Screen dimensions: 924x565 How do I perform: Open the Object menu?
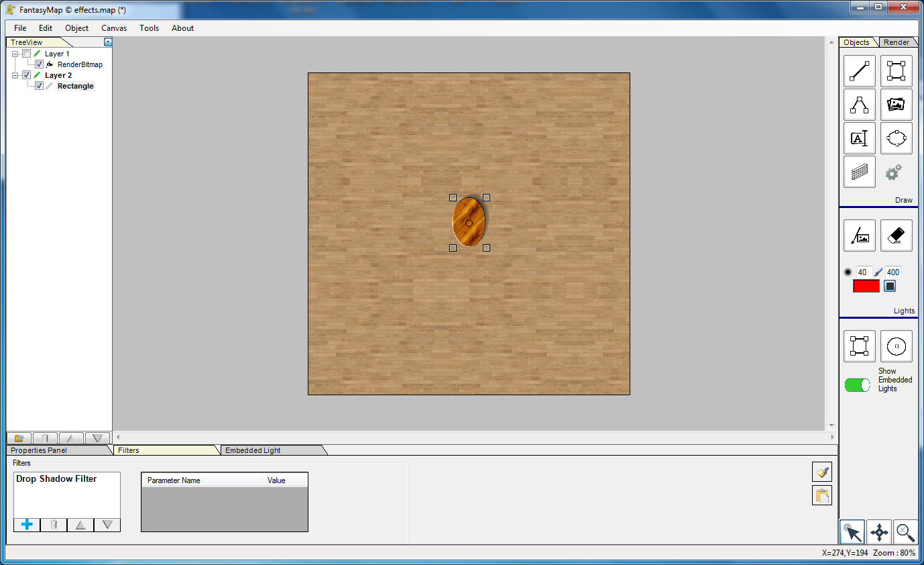77,28
